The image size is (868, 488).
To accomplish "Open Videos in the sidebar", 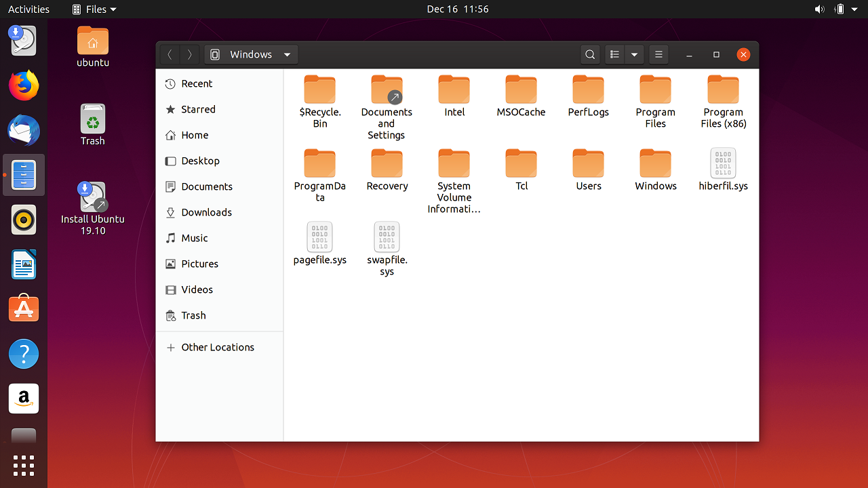I will click(x=220, y=289).
